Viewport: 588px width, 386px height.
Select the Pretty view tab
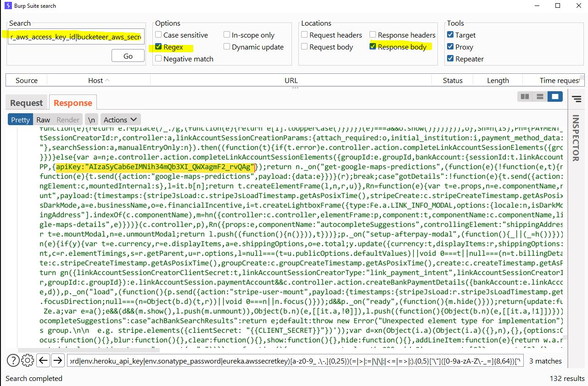pyautogui.click(x=20, y=120)
